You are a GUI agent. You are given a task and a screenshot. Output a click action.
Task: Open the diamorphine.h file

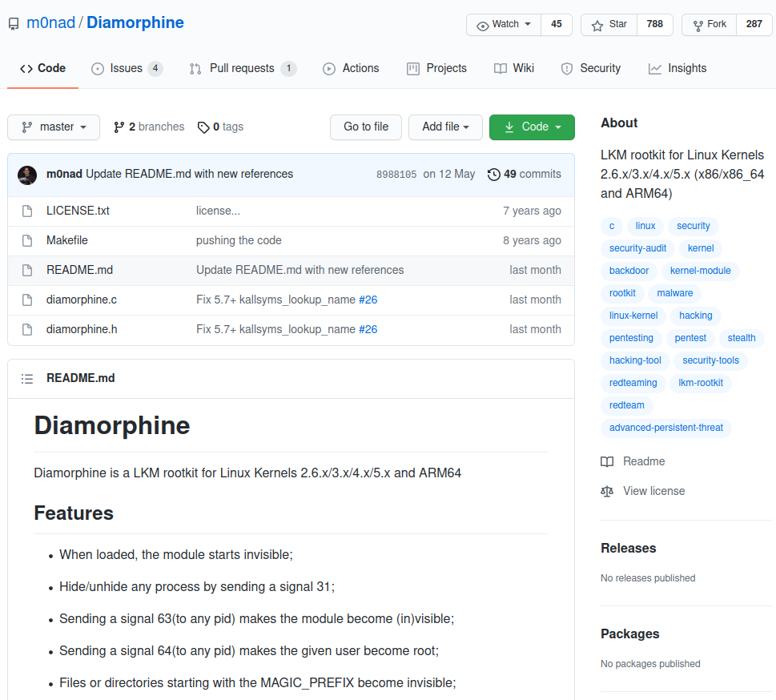82,330
